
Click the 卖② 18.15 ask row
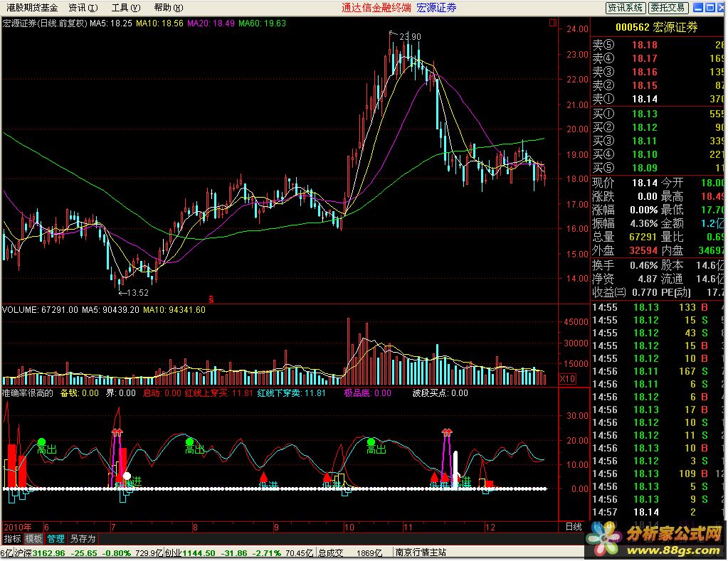click(658, 85)
